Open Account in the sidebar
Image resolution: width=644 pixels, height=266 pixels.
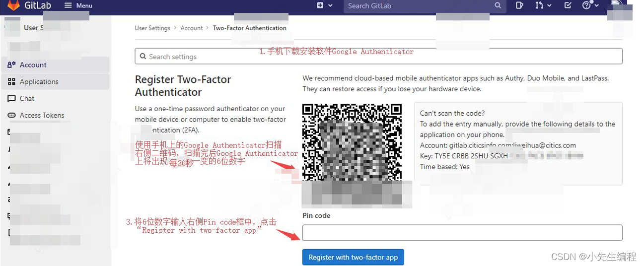coord(56,65)
